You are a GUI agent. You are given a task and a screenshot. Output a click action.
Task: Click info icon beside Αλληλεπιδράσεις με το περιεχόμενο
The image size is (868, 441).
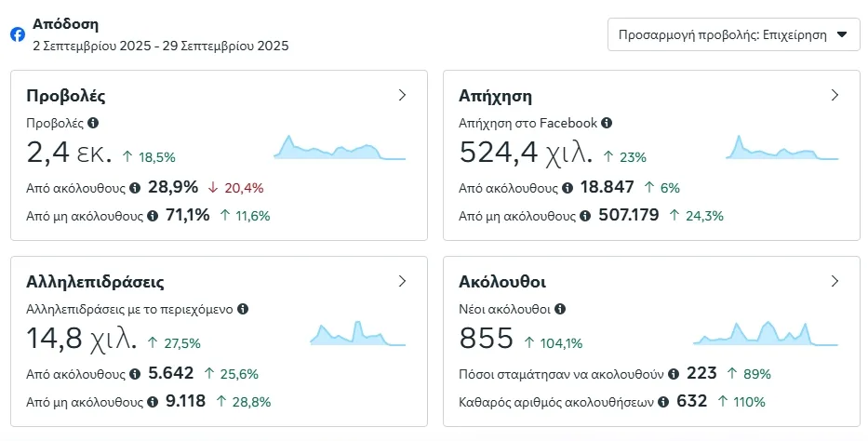point(242,309)
